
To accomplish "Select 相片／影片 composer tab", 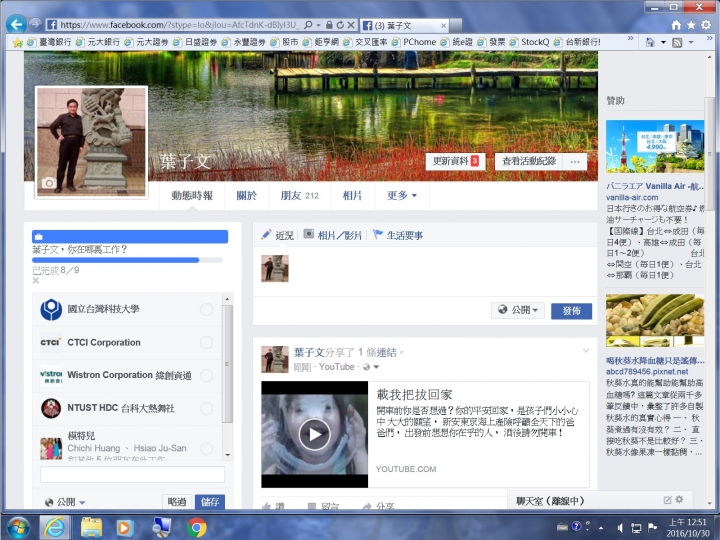I will [333, 236].
